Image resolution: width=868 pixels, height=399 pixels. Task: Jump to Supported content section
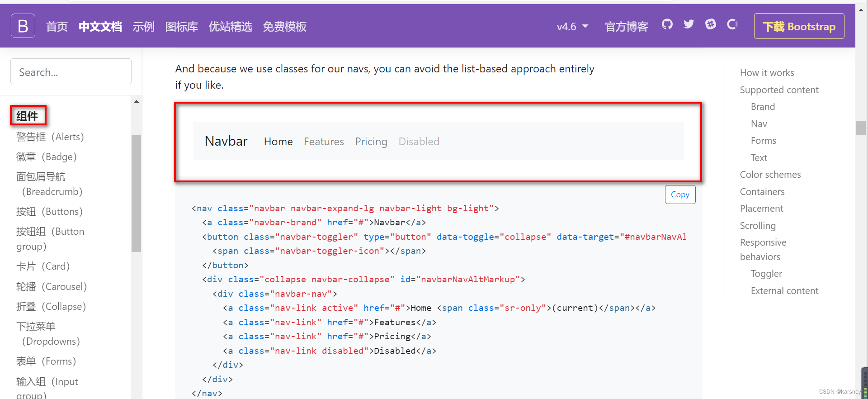(779, 90)
